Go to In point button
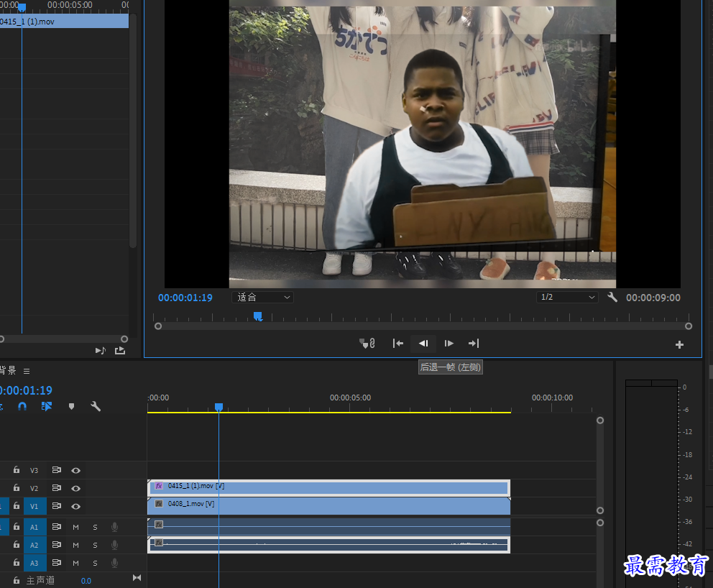Image resolution: width=713 pixels, height=588 pixels. tap(398, 344)
